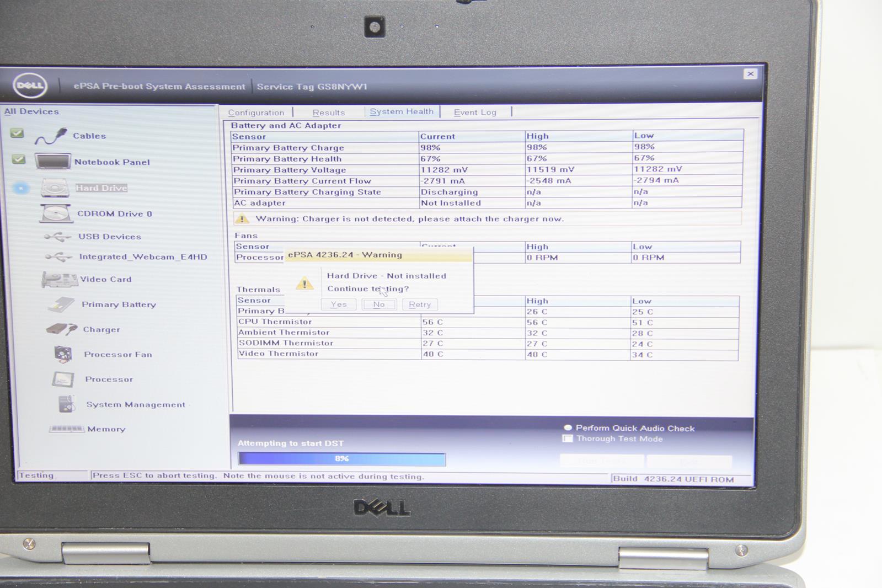
Task: Click Primary Battery Current Flow label
Action: [302, 181]
